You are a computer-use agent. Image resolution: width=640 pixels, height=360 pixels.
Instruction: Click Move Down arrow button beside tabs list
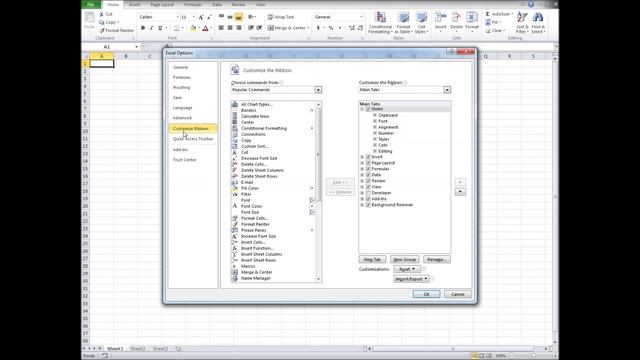460,192
